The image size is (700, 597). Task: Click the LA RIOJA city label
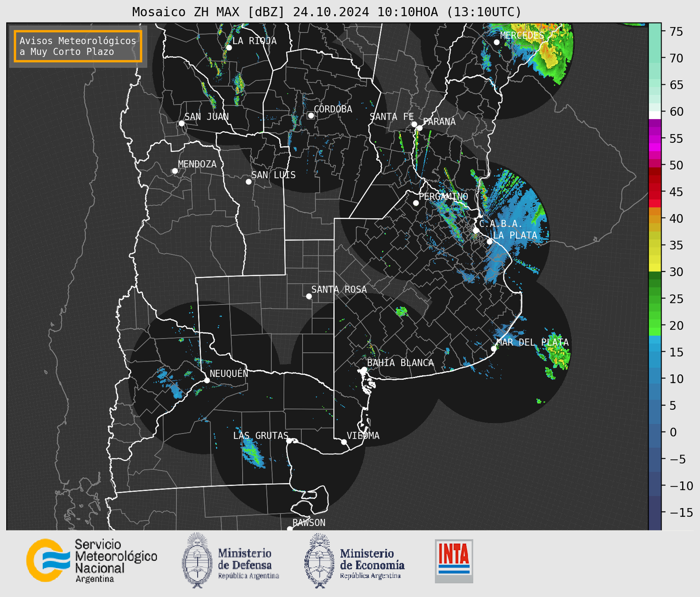(x=254, y=41)
